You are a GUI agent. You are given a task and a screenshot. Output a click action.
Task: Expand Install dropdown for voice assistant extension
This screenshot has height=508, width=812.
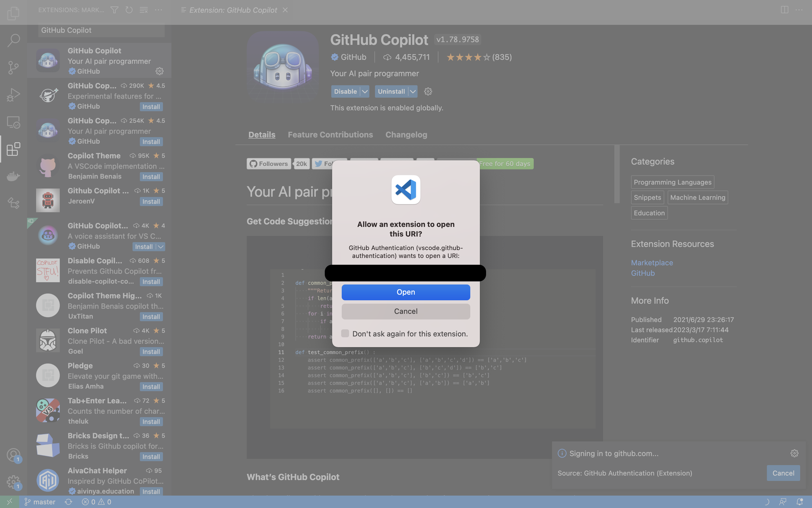161,247
